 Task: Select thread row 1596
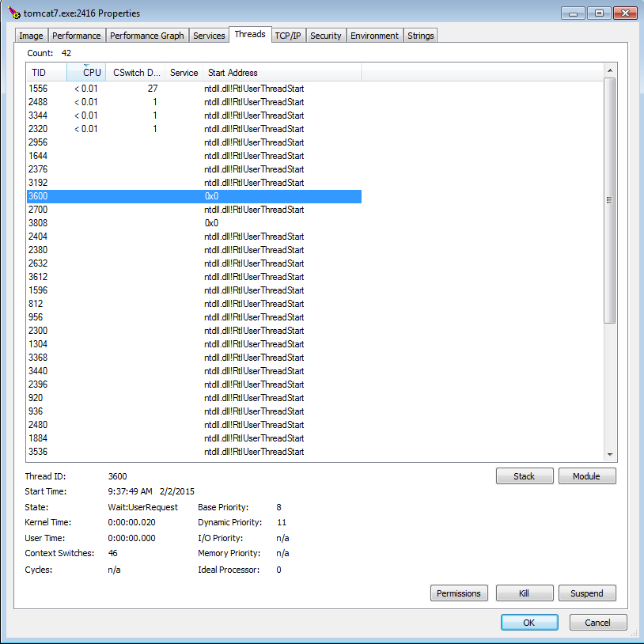(x=194, y=290)
